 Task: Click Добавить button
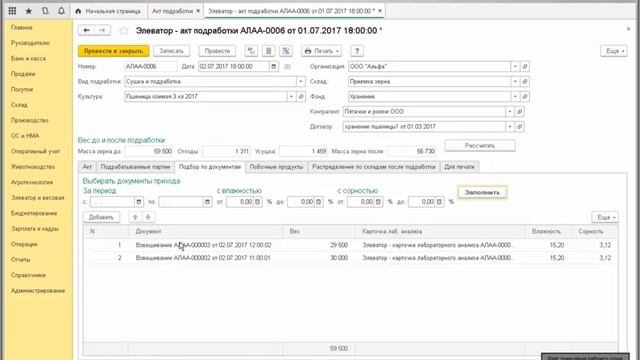point(101,217)
